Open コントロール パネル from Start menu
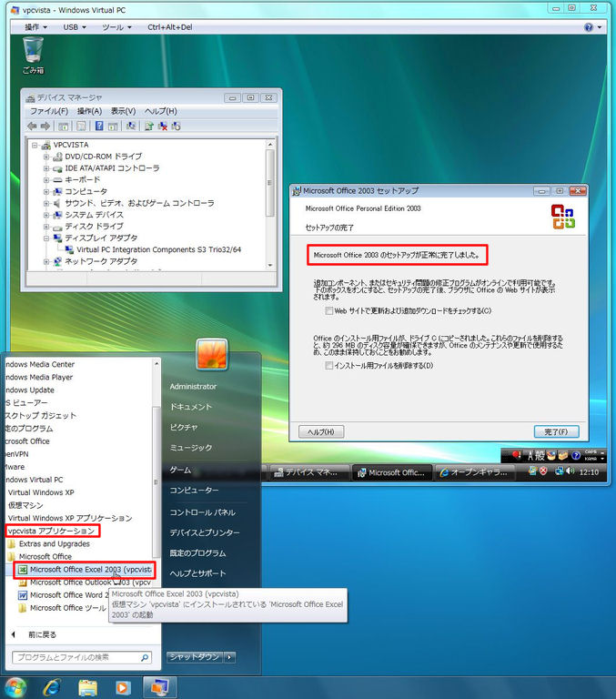Screen dimensions: 616x699 coord(202,512)
